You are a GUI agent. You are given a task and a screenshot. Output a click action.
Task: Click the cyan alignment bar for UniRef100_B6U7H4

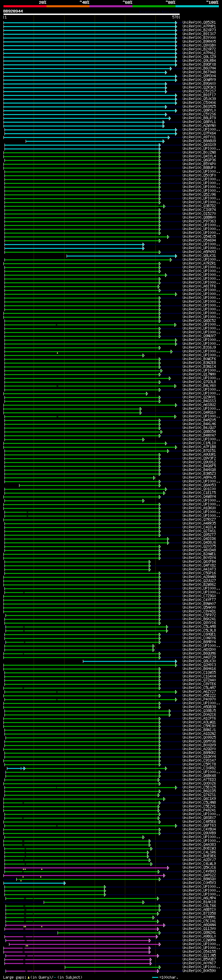87,68
